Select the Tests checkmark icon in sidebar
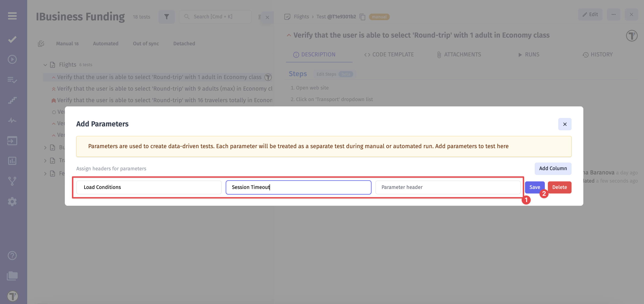 point(12,39)
